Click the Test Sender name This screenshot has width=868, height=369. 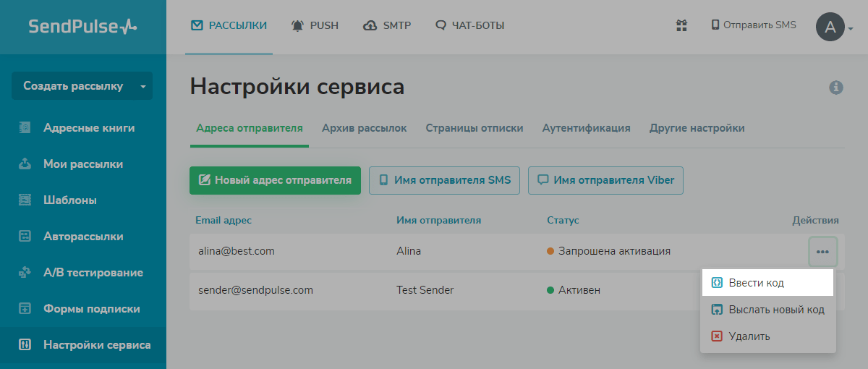coord(425,290)
